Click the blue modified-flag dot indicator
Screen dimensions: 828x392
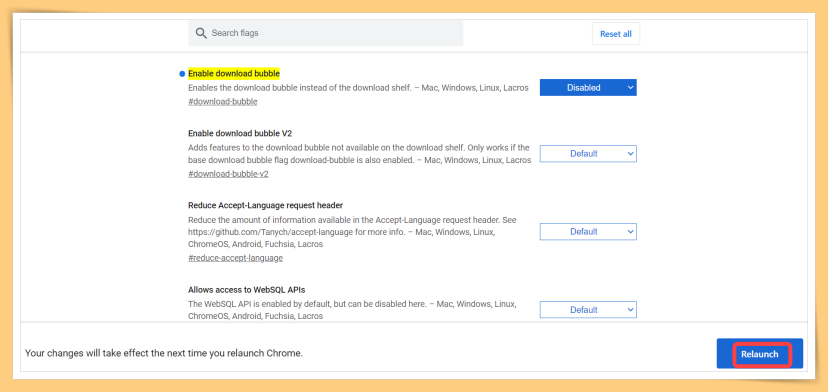[182, 74]
